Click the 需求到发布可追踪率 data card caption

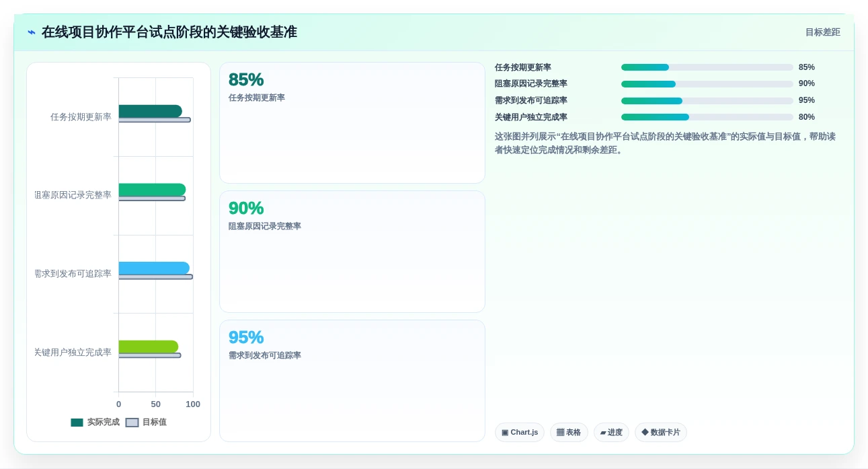pyautogui.click(x=265, y=355)
